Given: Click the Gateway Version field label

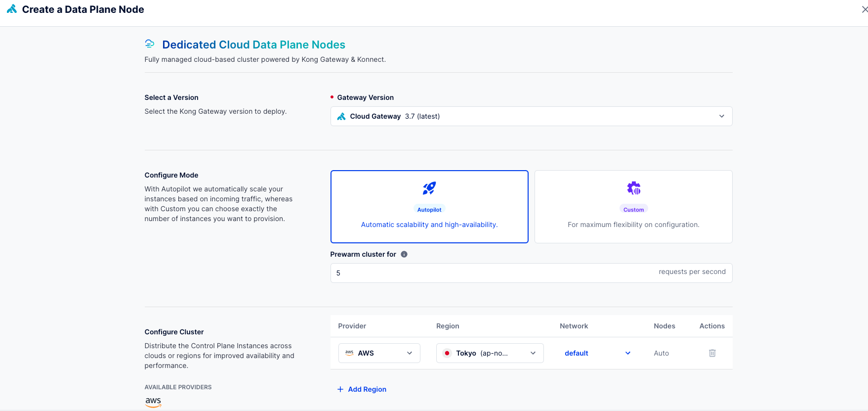Looking at the screenshot, I should 366,97.
